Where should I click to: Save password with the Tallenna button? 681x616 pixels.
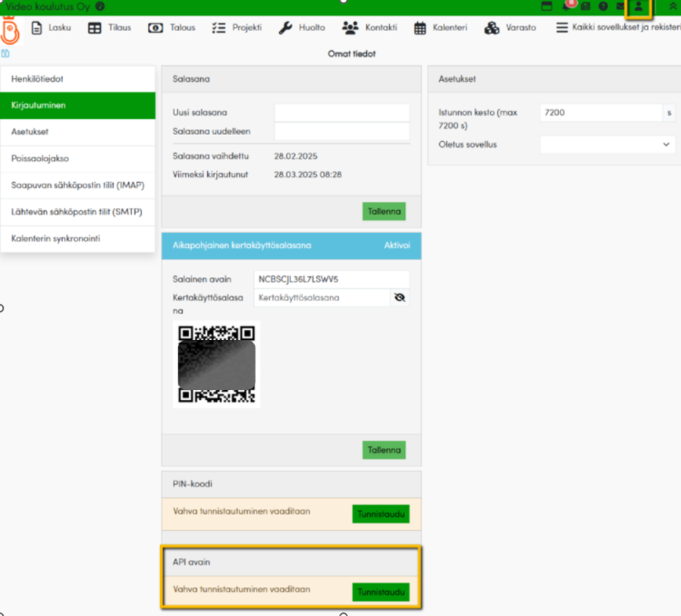(384, 211)
